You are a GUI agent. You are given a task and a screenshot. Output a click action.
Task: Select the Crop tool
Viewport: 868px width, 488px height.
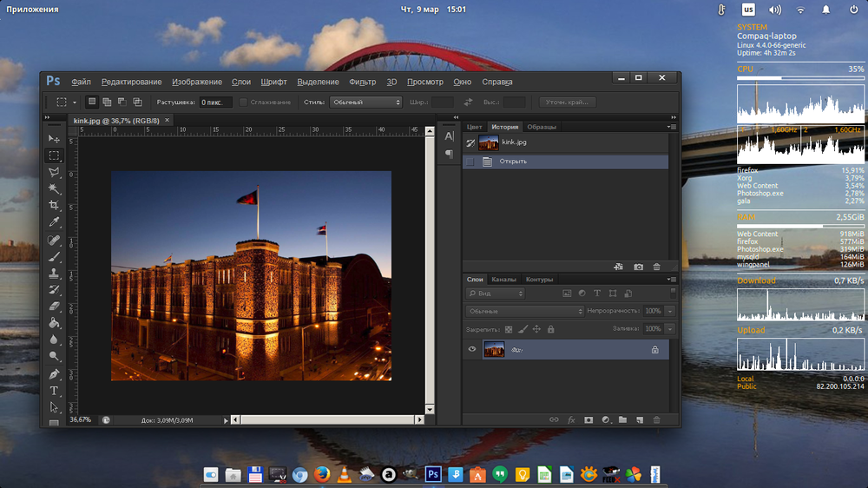[54, 206]
